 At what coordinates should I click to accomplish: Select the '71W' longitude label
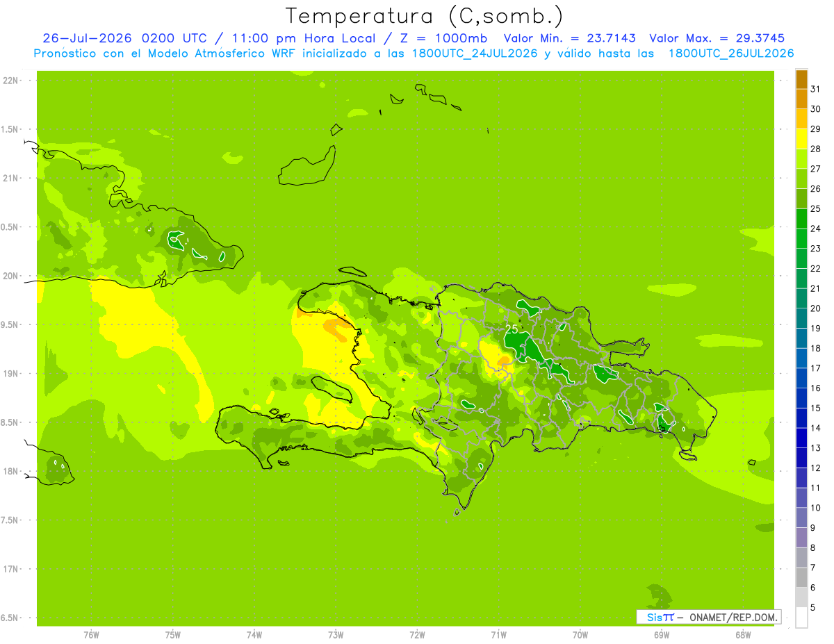click(498, 635)
